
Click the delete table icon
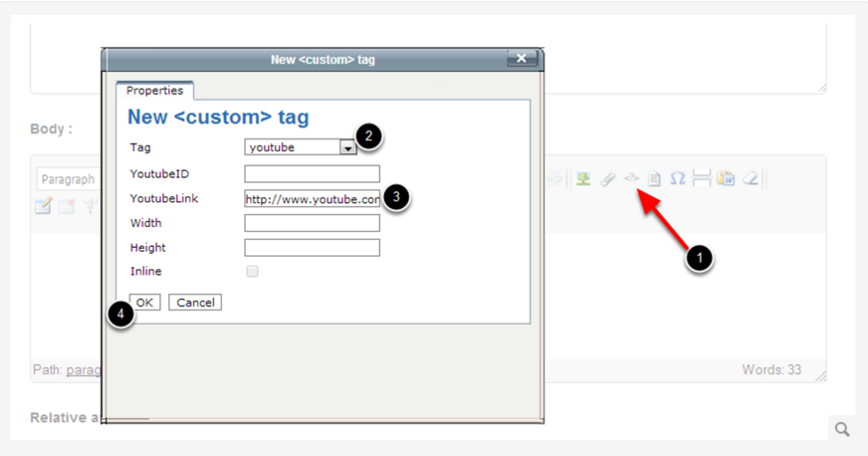click(67, 206)
